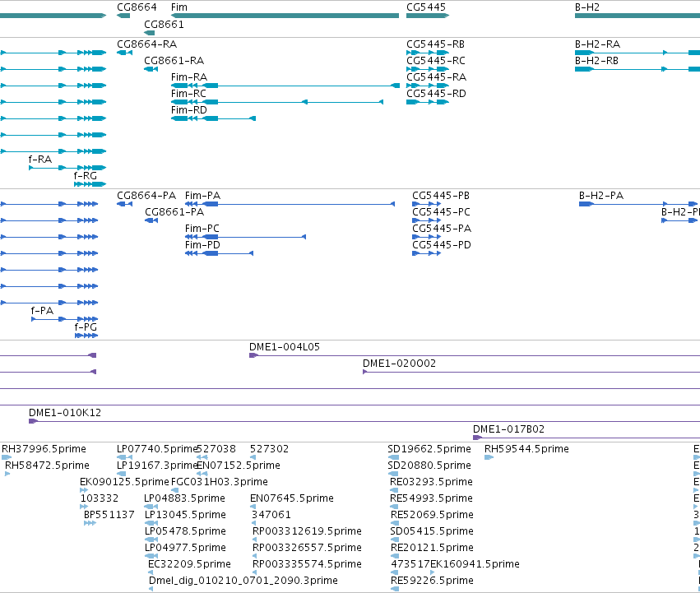Open transcript B-H2-RB
The image size is (700, 593).
[x=597, y=61]
